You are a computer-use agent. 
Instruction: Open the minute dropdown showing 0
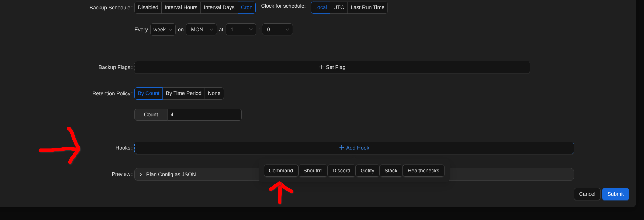[x=277, y=30]
